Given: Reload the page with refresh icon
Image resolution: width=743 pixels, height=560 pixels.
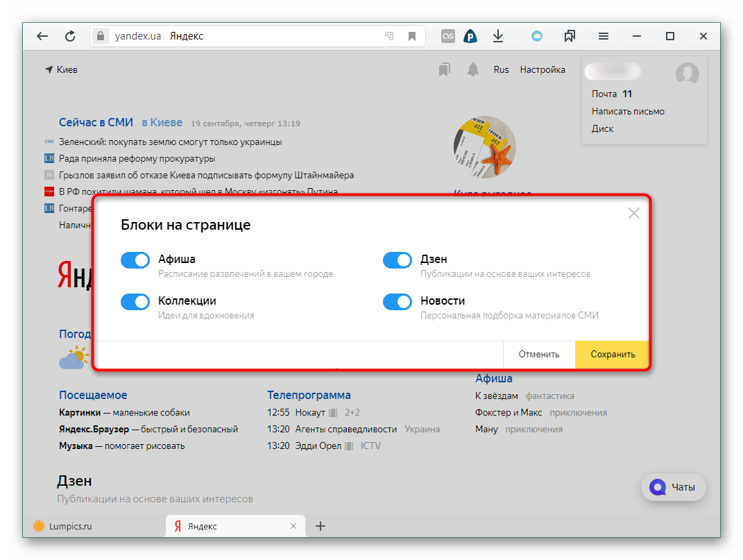Looking at the screenshot, I should tap(70, 37).
